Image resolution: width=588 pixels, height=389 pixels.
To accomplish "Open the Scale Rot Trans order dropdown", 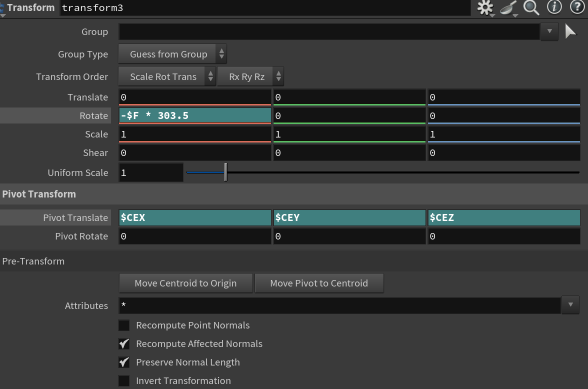I will [x=167, y=76].
